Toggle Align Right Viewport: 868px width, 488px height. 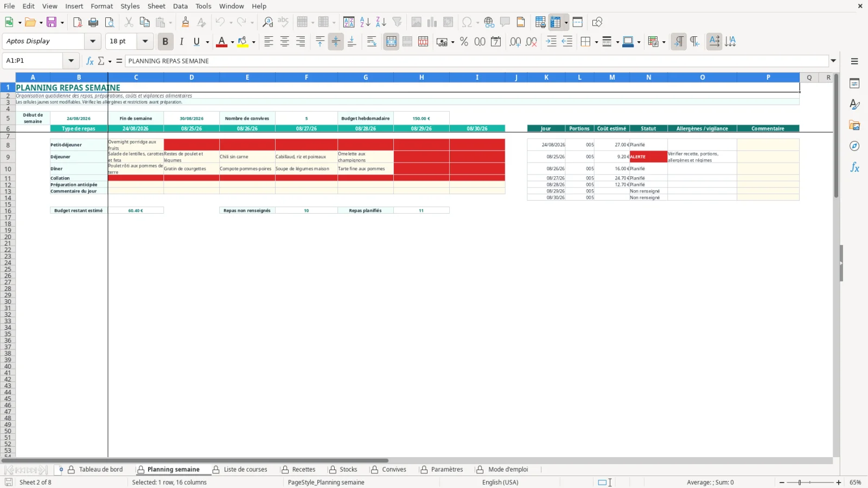point(301,42)
